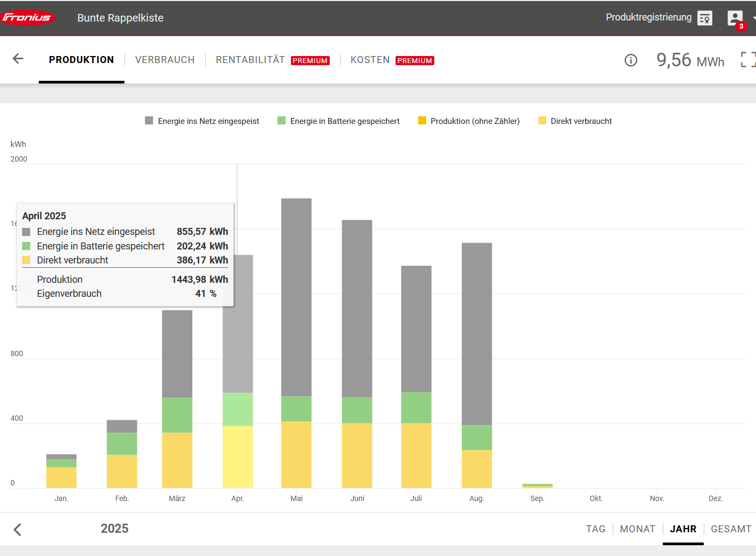Go to previous year with left chevron
The height and width of the screenshot is (556, 756).
pyautogui.click(x=18, y=530)
